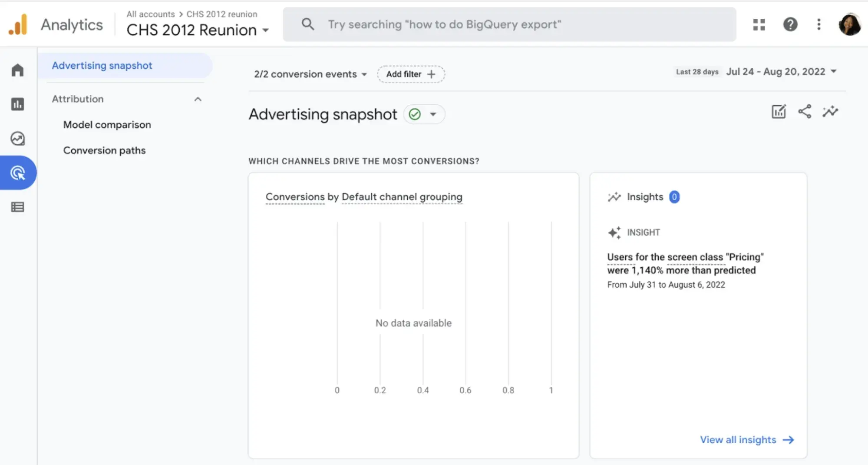Open the three-dot more options menu

click(818, 24)
